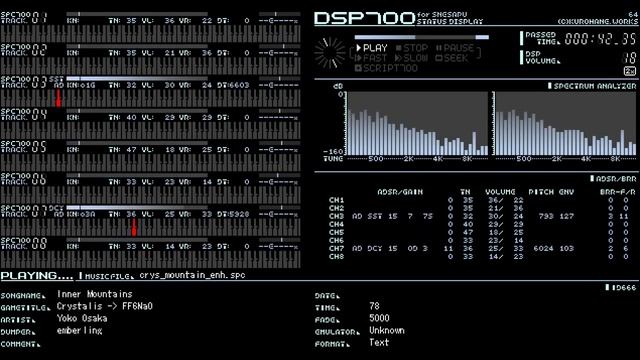Viewport: 640px width, 360px height.
Task: Click the track 03 envelope level bar
Action: point(137,78)
